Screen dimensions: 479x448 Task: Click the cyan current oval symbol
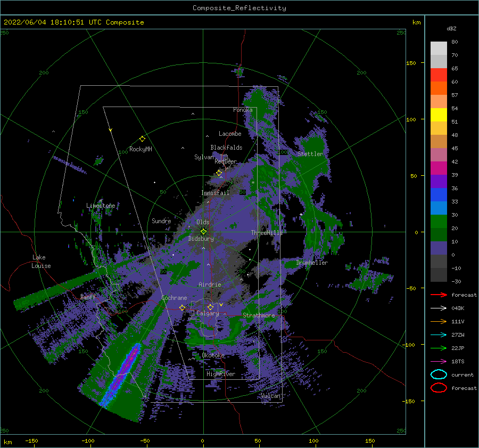[439, 374]
